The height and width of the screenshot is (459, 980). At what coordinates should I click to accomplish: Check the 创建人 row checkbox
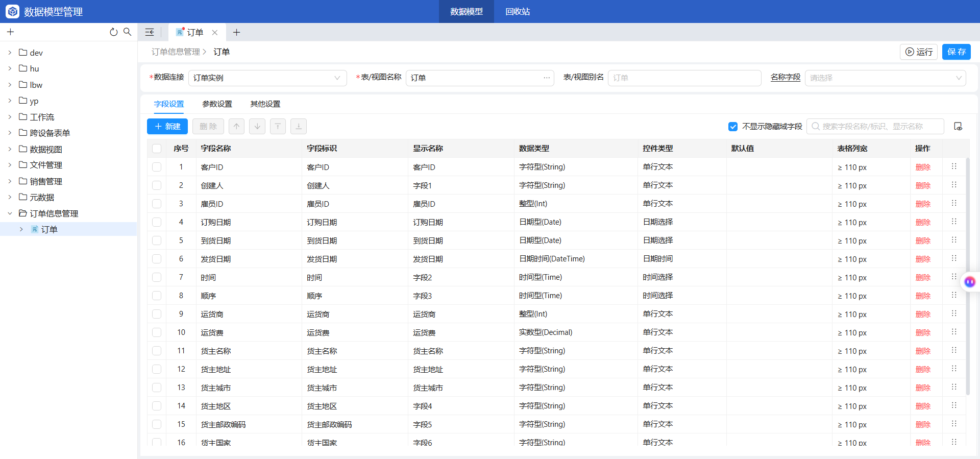pos(157,185)
